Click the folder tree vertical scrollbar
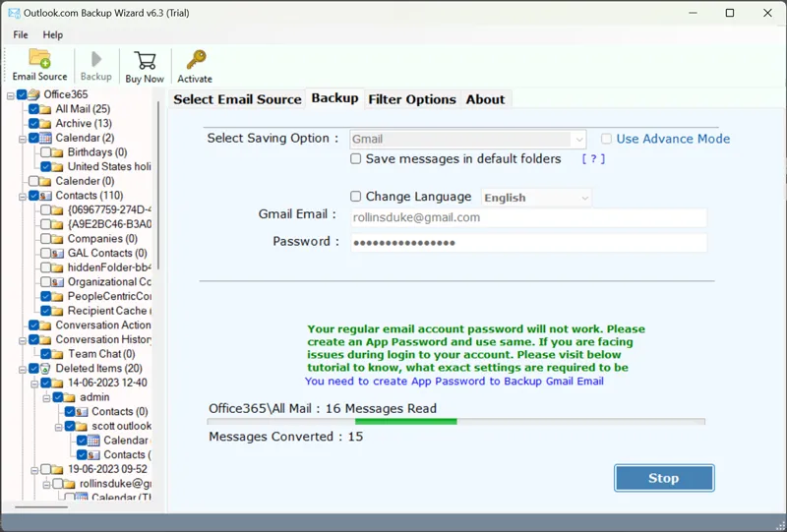 tap(158, 186)
